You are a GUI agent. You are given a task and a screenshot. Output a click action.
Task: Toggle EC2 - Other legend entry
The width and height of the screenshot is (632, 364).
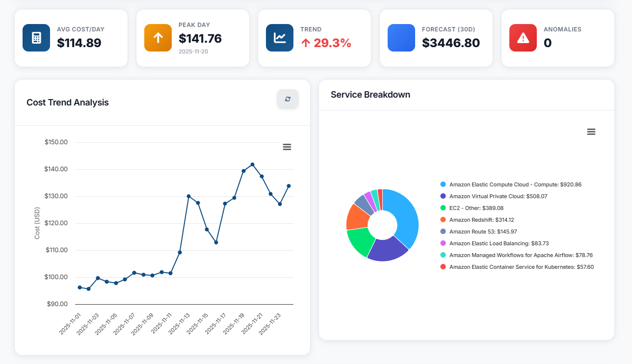pyautogui.click(x=478, y=208)
